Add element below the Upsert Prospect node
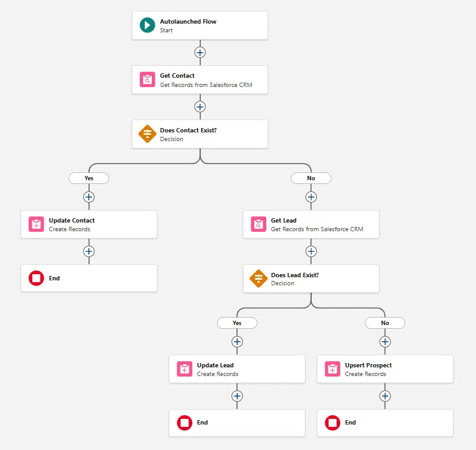Image resolution: width=476 pixels, height=450 pixels. tap(385, 396)
